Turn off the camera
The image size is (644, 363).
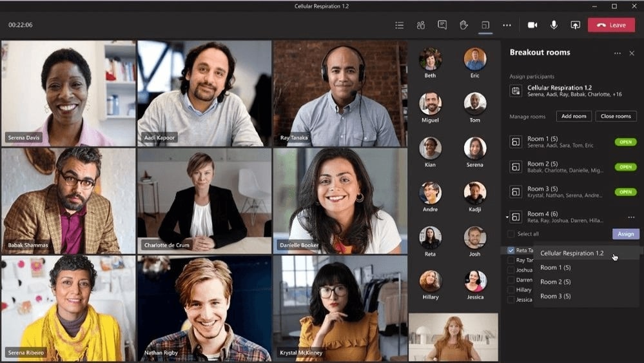(x=532, y=25)
